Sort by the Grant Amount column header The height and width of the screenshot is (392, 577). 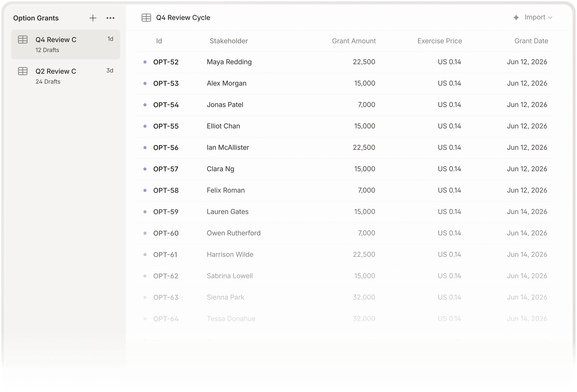[x=354, y=41]
